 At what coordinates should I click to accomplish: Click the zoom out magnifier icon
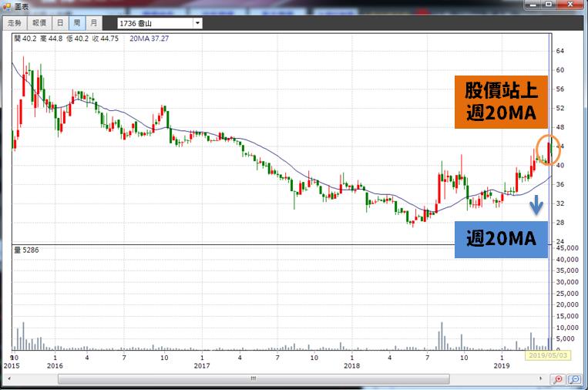point(574,379)
